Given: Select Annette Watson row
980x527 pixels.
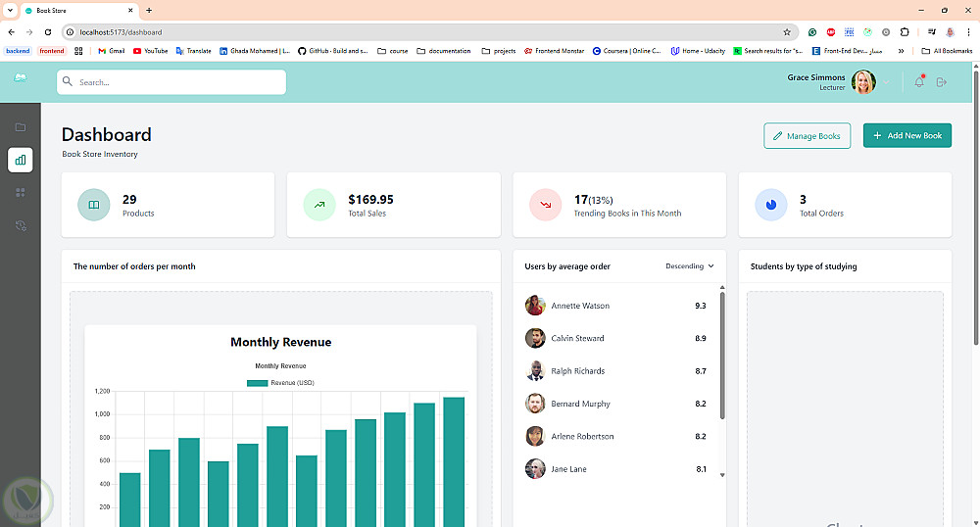Looking at the screenshot, I should click(615, 306).
